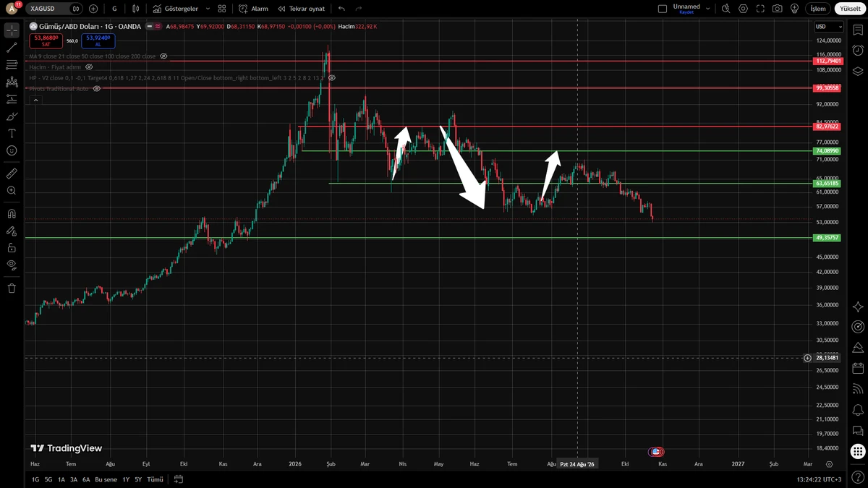Take a chart snapshot with the camera
Viewport: 868px width, 488px height.
click(x=777, y=9)
